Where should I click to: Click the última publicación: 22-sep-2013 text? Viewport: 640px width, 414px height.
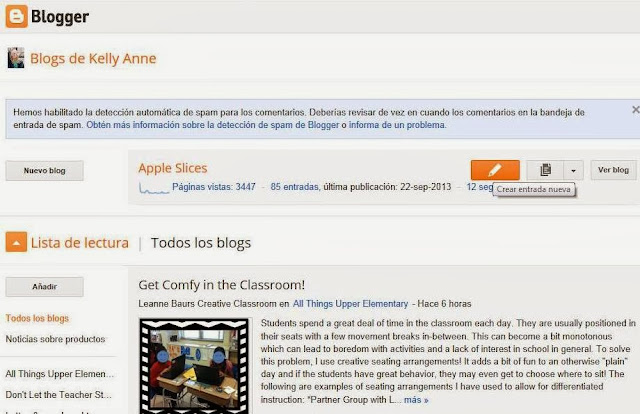(x=387, y=187)
